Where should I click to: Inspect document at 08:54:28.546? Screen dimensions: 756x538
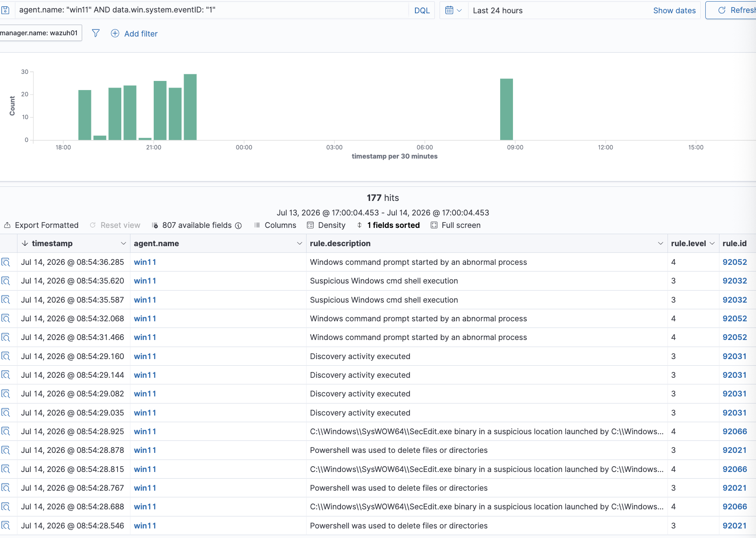point(5,526)
